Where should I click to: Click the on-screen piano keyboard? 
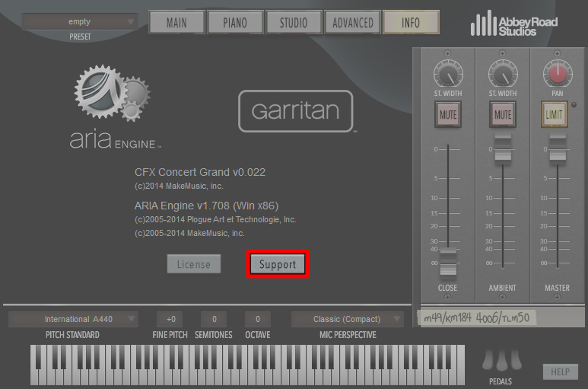coord(247,365)
